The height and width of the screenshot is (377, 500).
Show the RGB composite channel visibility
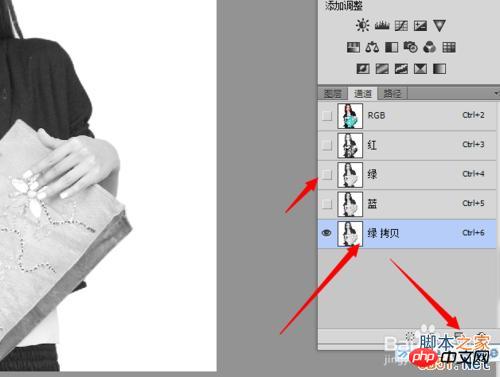click(x=327, y=116)
